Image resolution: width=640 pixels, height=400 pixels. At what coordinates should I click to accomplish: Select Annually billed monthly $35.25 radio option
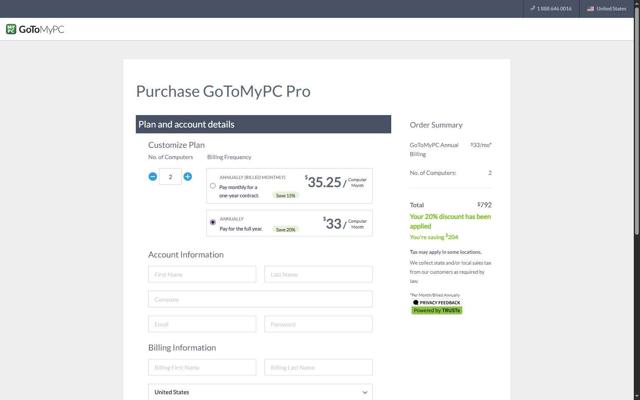213,186
